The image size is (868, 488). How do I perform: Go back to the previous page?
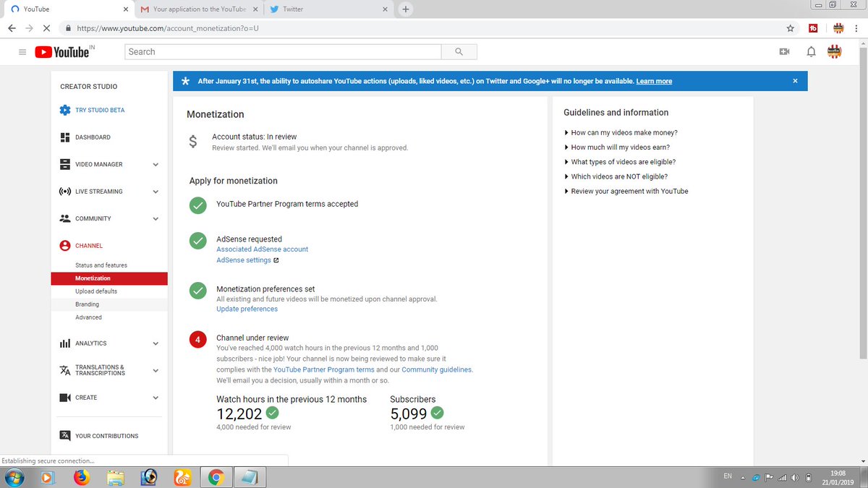[x=12, y=28]
